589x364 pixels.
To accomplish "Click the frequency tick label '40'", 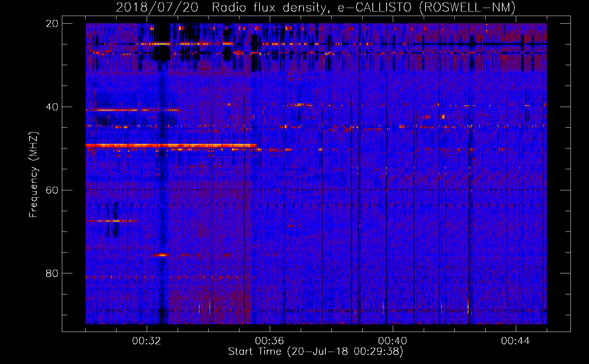I will click(x=52, y=107).
